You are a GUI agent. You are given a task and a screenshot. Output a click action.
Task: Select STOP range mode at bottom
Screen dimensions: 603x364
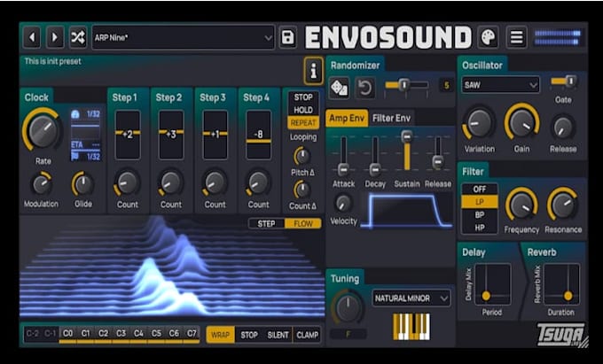tap(249, 335)
